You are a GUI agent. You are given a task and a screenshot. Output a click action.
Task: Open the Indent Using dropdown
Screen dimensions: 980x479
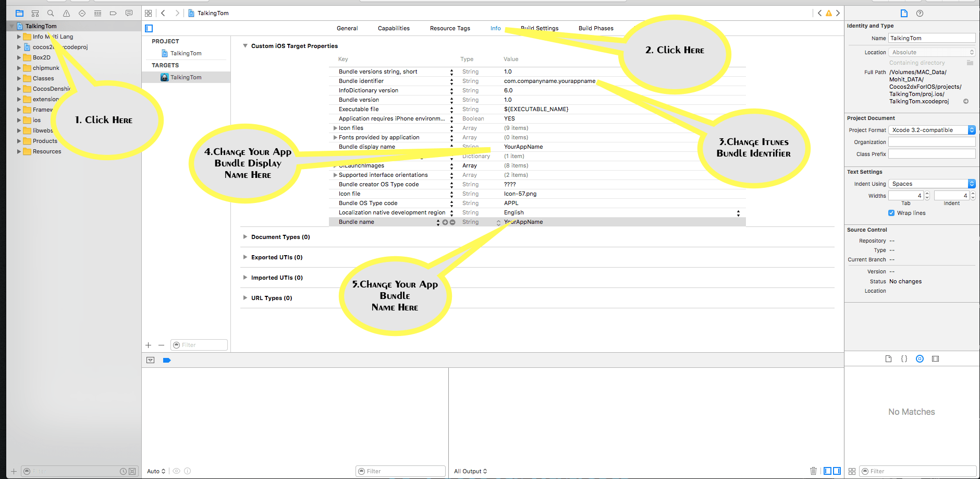coord(932,184)
